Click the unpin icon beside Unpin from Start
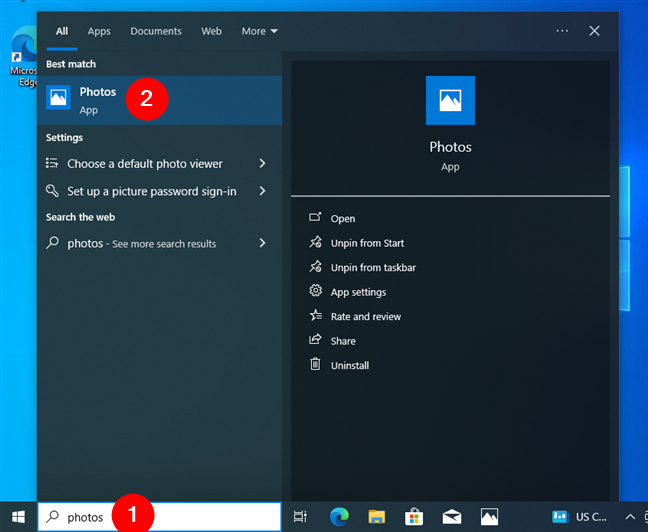 [x=315, y=241]
